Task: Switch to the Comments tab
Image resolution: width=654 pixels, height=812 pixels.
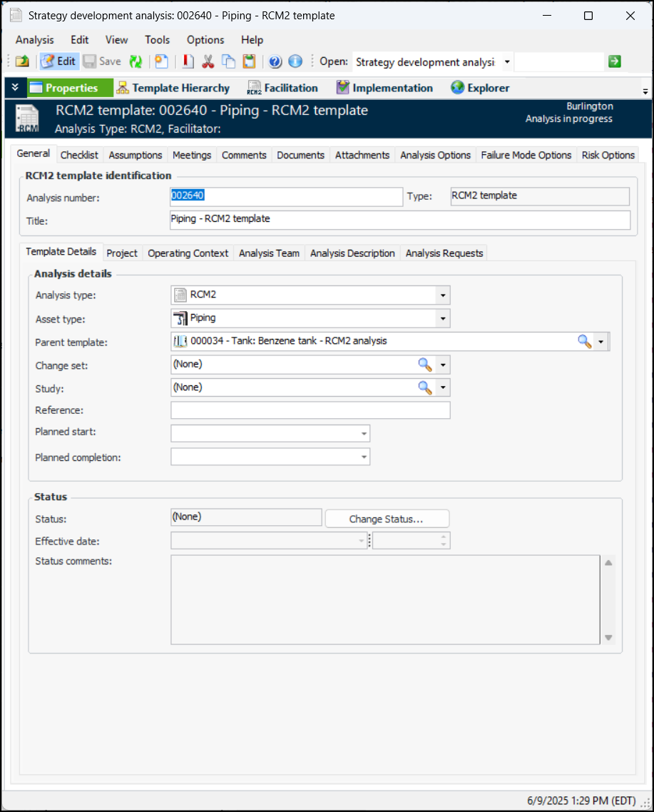Action: (244, 156)
